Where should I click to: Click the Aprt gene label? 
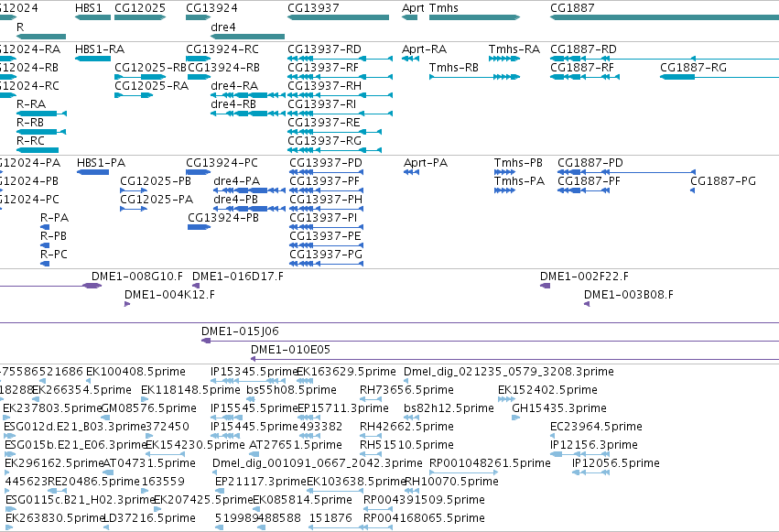(413, 8)
